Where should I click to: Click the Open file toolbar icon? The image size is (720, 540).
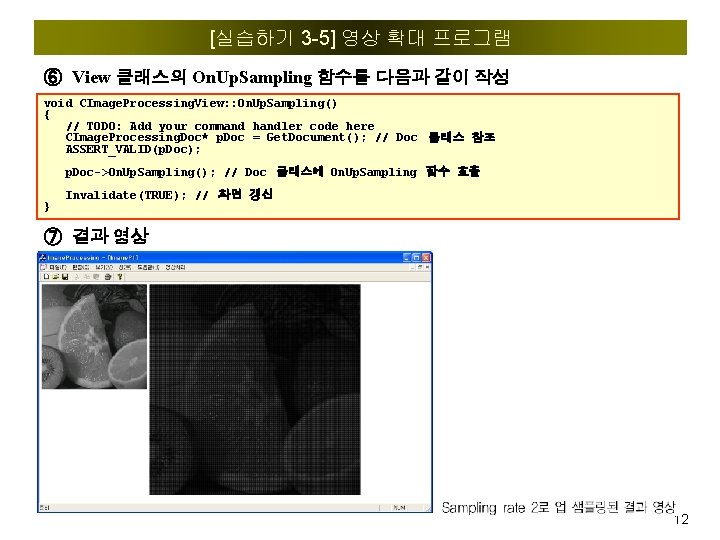point(56,277)
